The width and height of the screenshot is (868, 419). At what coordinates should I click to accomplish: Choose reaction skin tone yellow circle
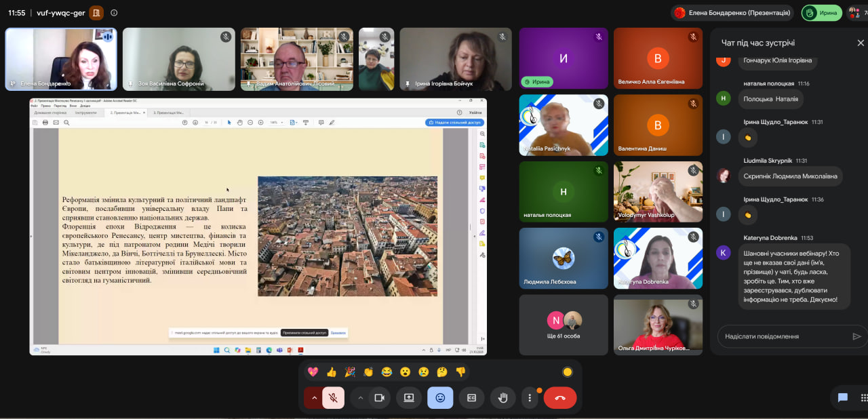pos(568,372)
